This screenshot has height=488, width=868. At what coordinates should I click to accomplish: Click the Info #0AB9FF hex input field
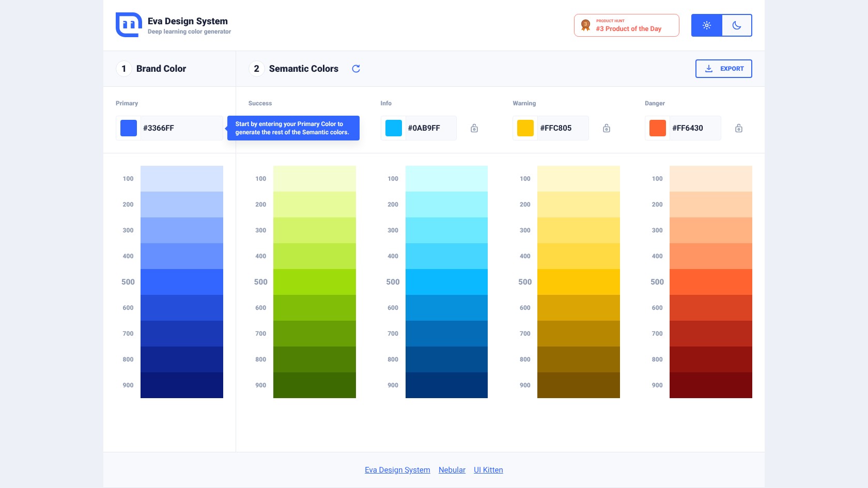(x=431, y=128)
